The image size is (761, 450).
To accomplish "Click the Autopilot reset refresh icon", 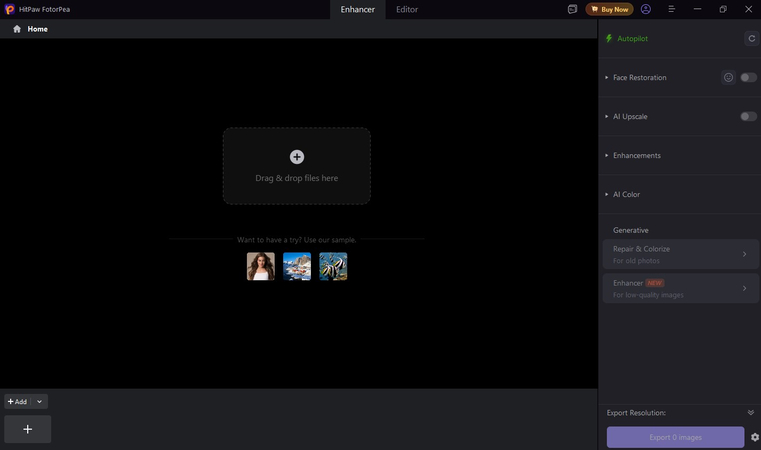I will coord(751,38).
